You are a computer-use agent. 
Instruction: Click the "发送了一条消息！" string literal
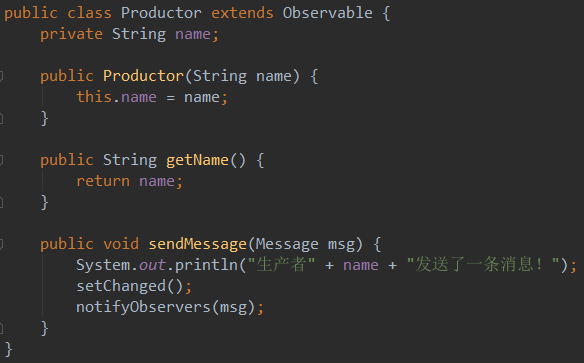point(483,265)
